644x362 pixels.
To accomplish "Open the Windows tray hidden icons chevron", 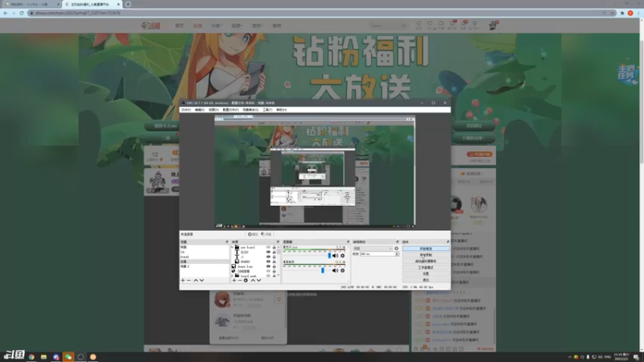I will point(570,357).
